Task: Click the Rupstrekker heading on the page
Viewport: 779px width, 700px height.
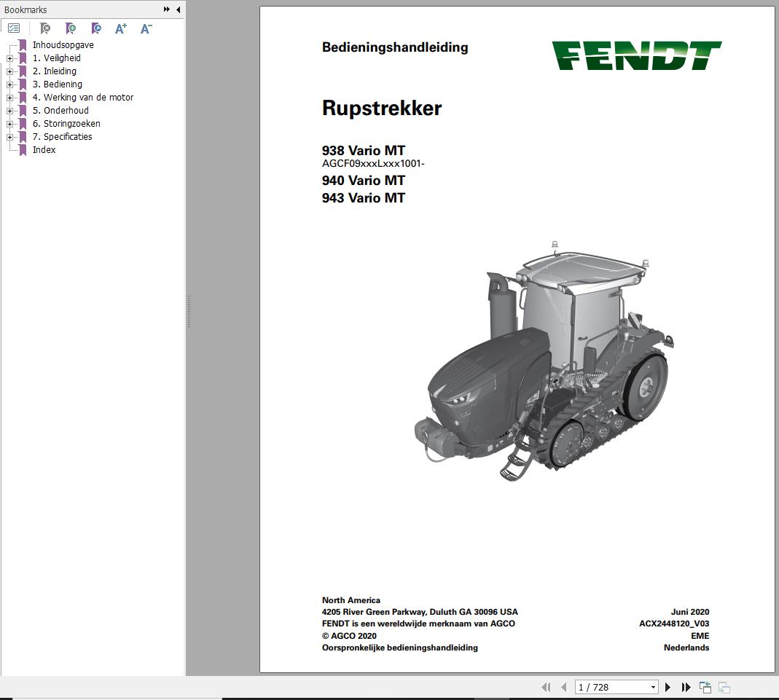Action: (382, 109)
